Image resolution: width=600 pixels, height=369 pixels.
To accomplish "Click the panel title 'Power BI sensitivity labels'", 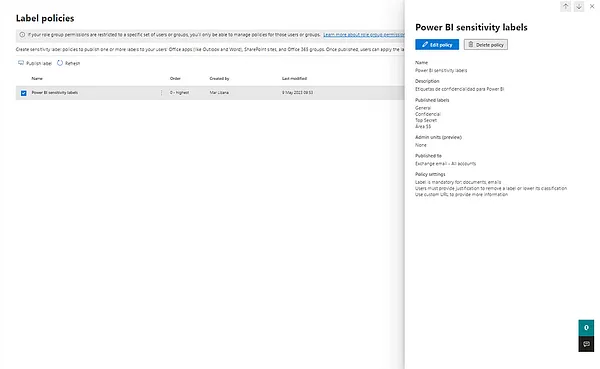I will pos(471,27).
